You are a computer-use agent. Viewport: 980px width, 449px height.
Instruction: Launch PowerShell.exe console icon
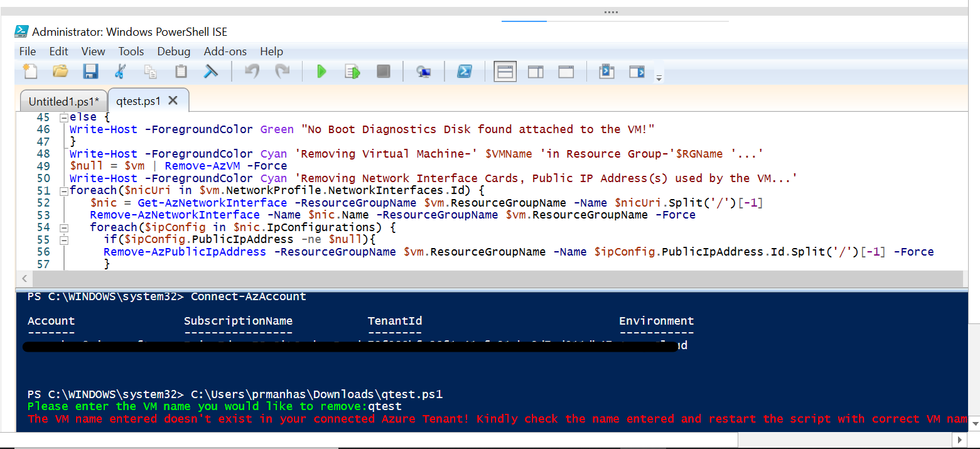(464, 72)
